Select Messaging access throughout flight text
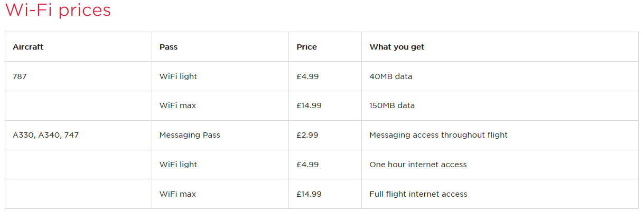Image resolution: width=644 pixels, height=212 pixels. pos(438,135)
